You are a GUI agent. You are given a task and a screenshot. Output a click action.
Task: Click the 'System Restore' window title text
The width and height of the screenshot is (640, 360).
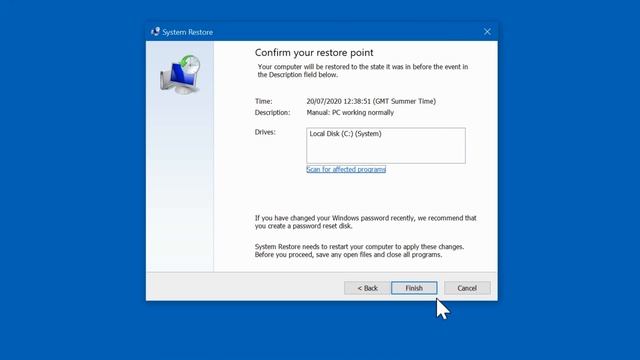[x=187, y=32]
